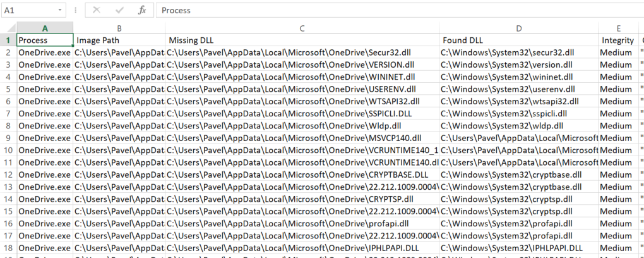This screenshot has height=258, width=644.
Task: Select the OneDrive.exe cell in row 10
Action: (x=45, y=150)
